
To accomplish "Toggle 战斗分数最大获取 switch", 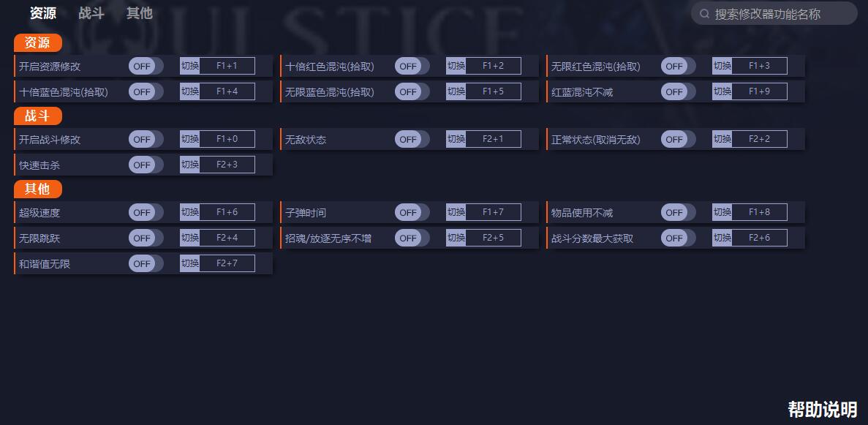I will [x=678, y=238].
